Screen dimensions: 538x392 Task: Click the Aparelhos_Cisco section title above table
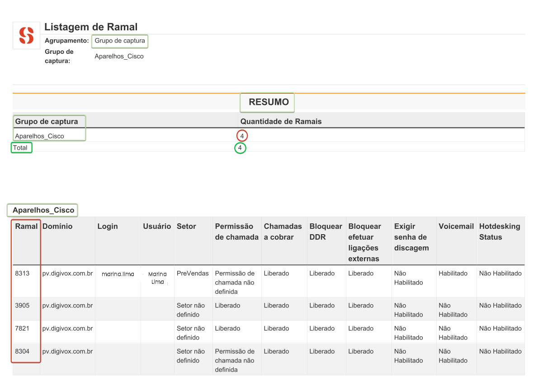(42, 210)
